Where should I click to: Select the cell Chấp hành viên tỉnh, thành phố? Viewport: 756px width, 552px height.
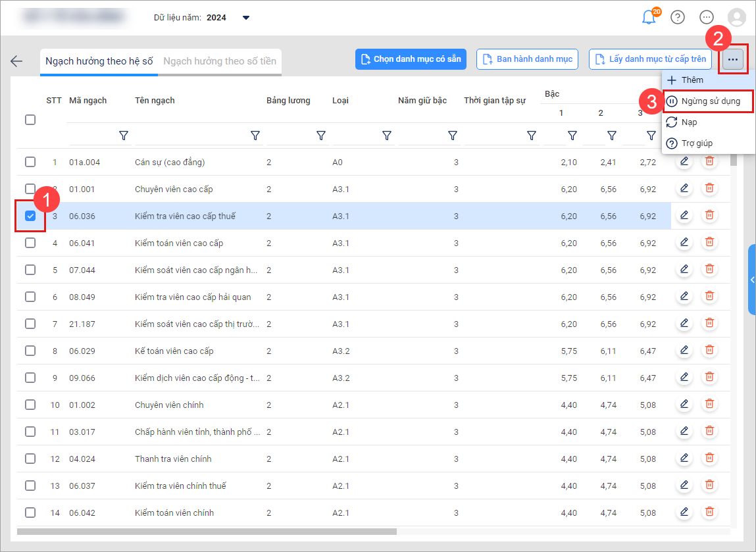(x=197, y=432)
